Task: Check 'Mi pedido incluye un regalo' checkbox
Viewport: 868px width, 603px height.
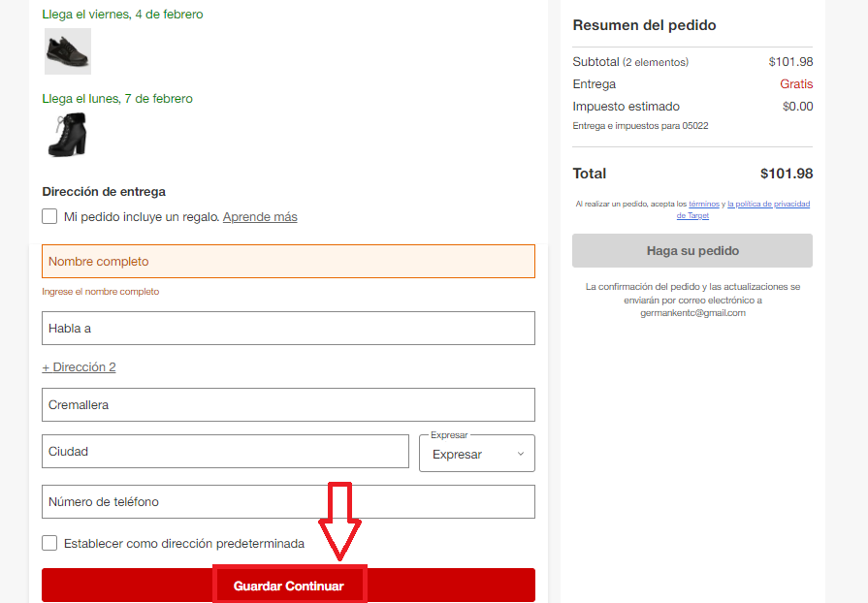Action: coord(49,216)
